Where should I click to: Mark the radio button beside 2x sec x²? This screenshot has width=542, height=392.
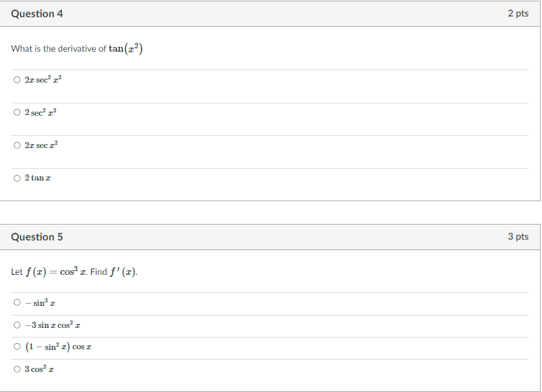point(17,145)
